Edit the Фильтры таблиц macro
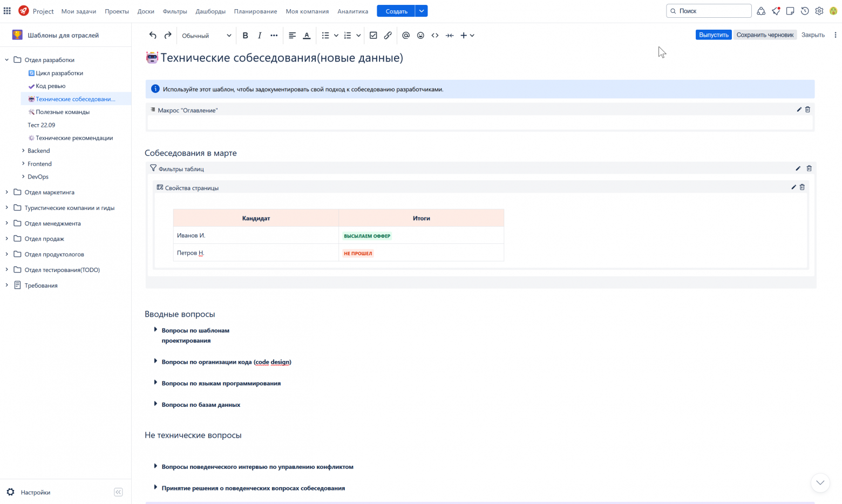The width and height of the screenshot is (842, 504). [798, 168]
